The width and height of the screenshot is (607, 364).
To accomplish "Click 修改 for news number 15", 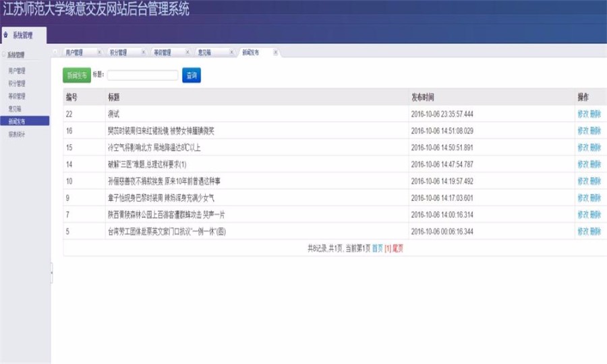I will pyautogui.click(x=583, y=148).
